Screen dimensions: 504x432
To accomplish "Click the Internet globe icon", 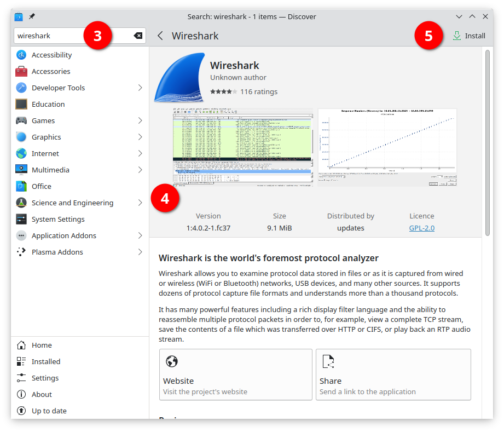I will coord(21,153).
